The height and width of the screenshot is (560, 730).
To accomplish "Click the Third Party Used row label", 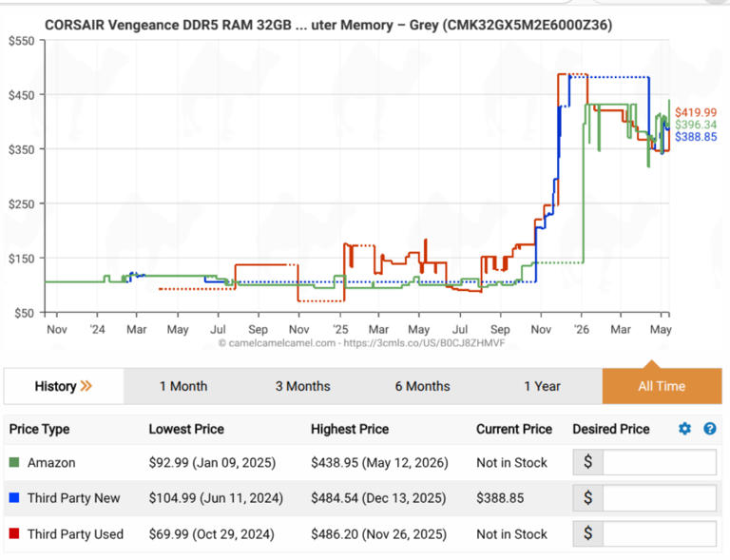I will 75,534.
